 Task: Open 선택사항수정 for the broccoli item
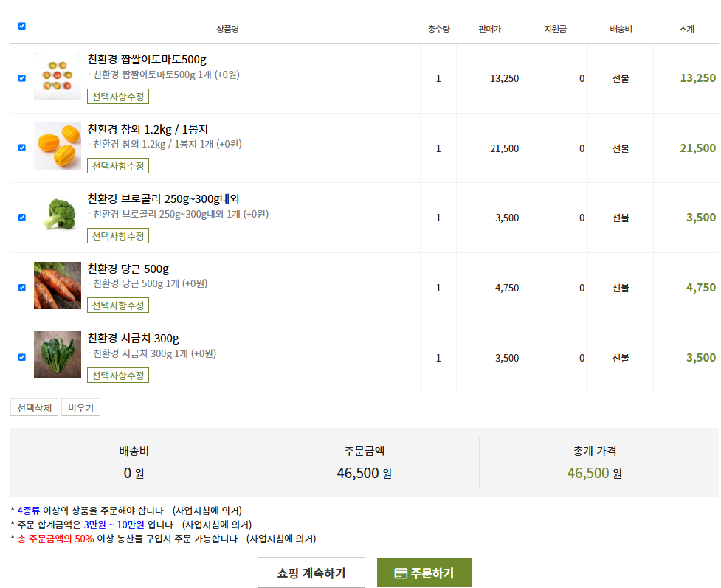coord(117,235)
